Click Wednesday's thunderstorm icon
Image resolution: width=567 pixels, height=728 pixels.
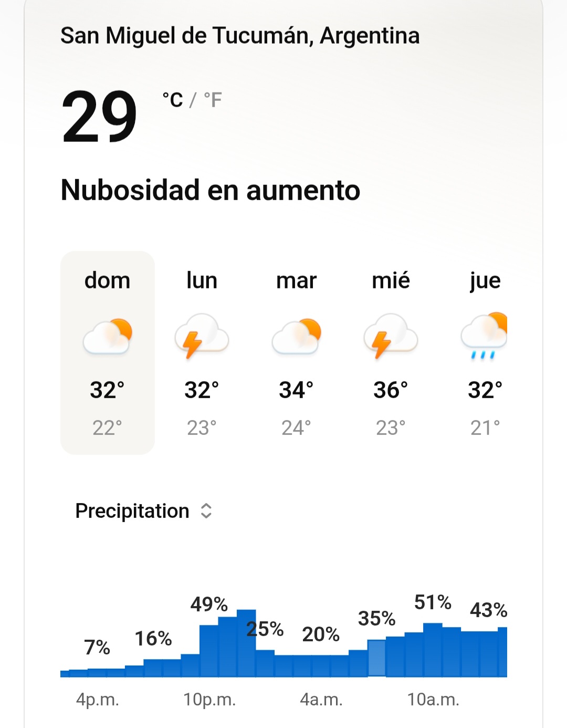(x=391, y=336)
